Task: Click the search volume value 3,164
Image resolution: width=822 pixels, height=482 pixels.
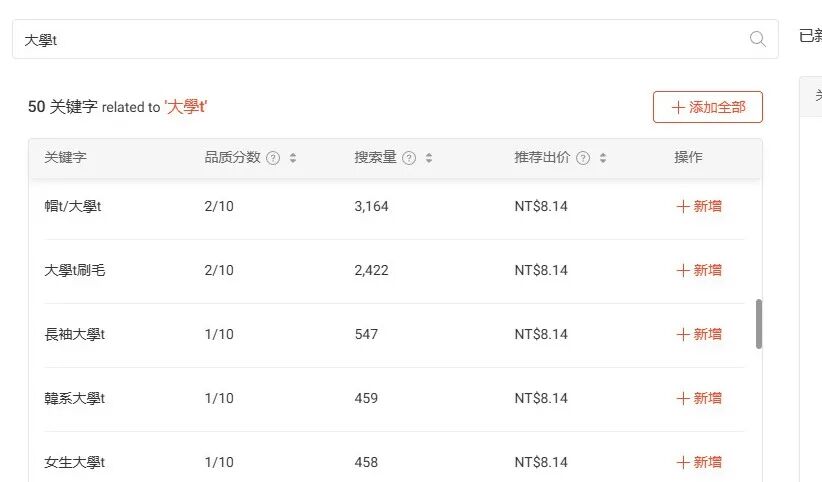Action: click(x=371, y=206)
